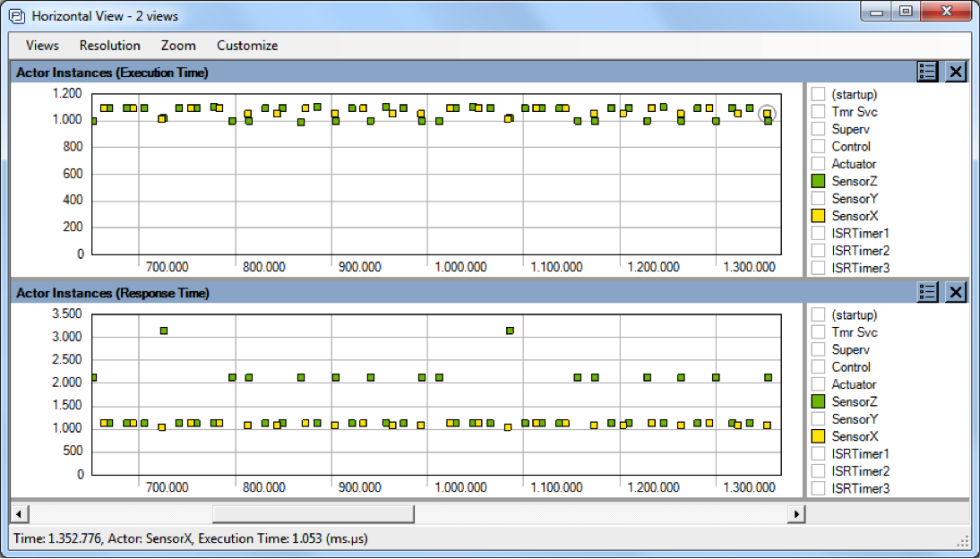Enable (startup) checkbox in Response Time legend
Viewport: 980px width, 559px height.
[x=818, y=314]
